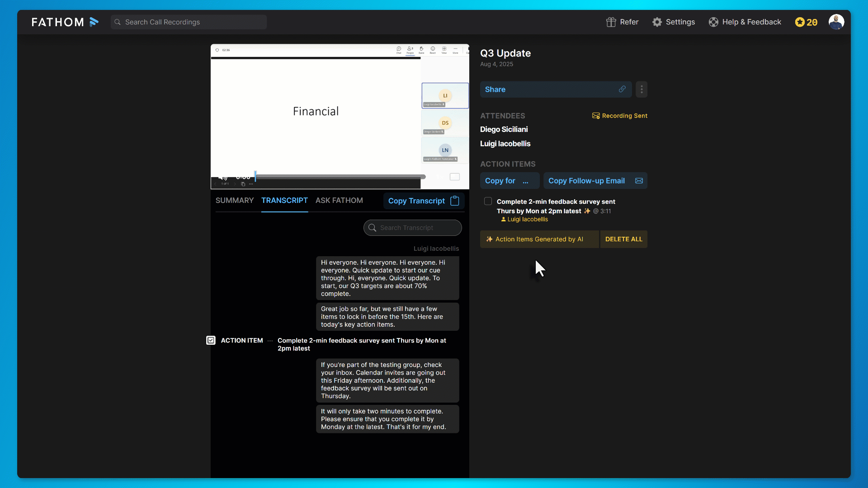Click the Search Transcript field
868x488 pixels.
[412, 228]
